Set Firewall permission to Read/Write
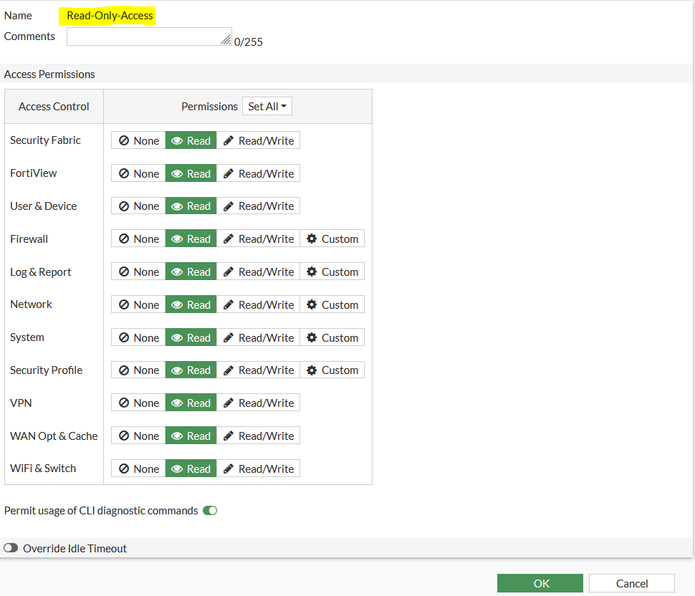 tap(258, 238)
